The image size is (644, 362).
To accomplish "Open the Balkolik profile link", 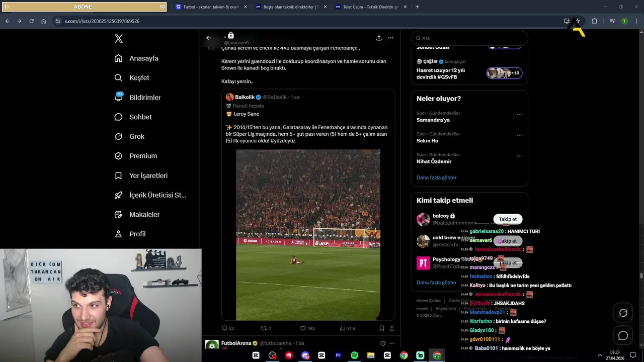I will click(245, 97).
